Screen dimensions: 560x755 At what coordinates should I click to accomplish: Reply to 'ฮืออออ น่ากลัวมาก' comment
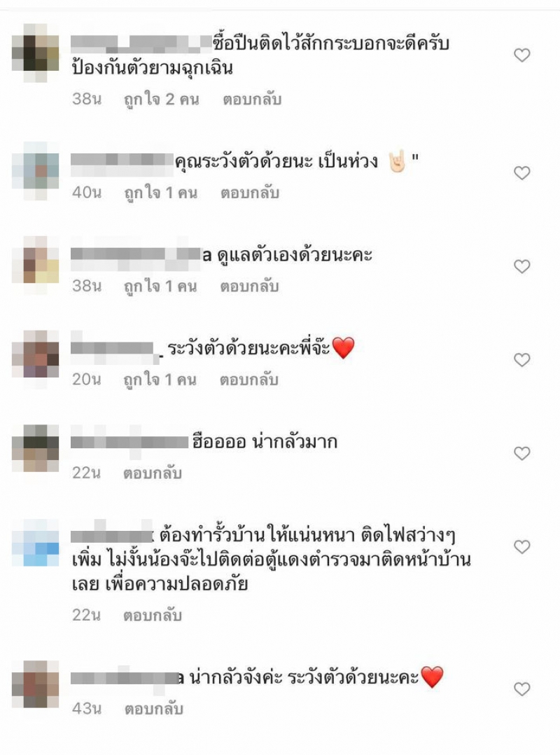(152, 473)
